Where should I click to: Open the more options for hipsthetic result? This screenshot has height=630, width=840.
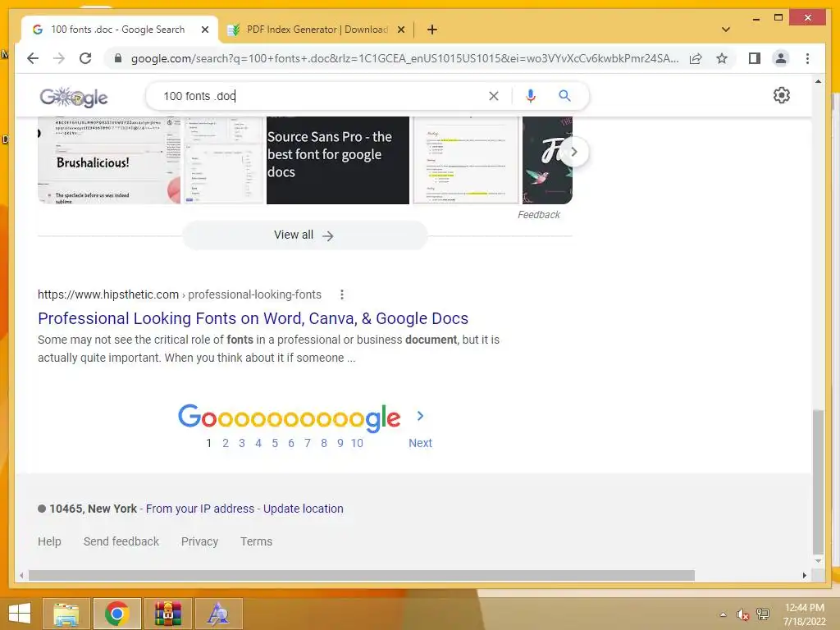[342, 294]
